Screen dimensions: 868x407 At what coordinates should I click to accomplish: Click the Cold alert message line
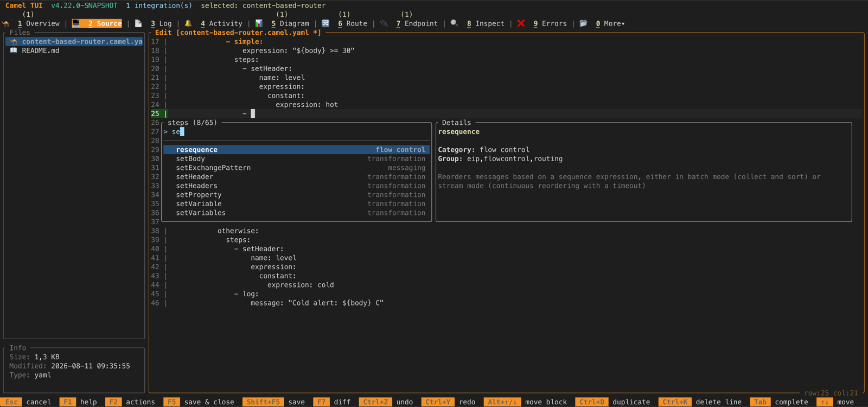click(317, 303)
